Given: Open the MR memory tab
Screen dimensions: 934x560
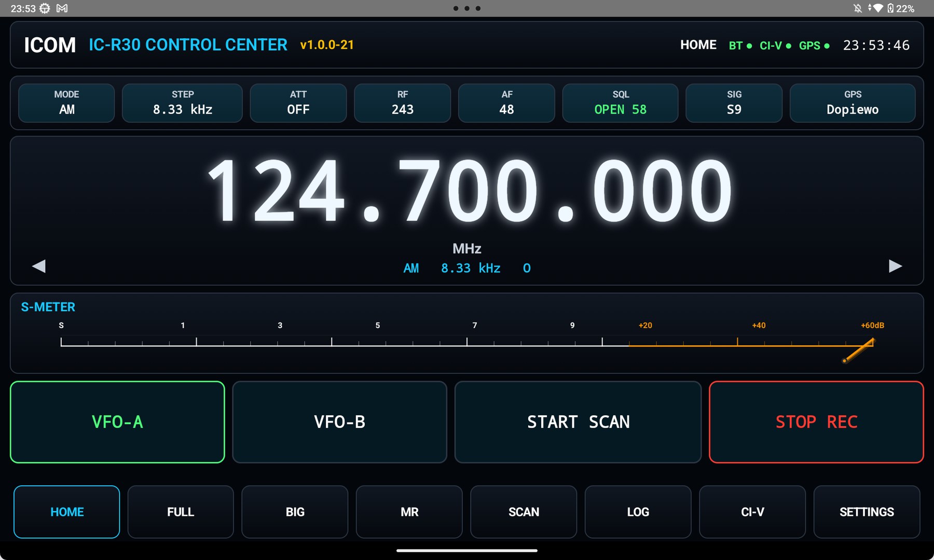Looking at the screenshot, I should pyautogui.click(x=409, y=512).
